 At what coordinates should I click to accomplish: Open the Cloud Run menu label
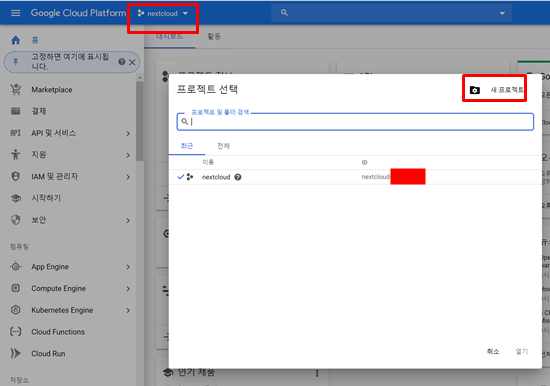coord(48,353)
